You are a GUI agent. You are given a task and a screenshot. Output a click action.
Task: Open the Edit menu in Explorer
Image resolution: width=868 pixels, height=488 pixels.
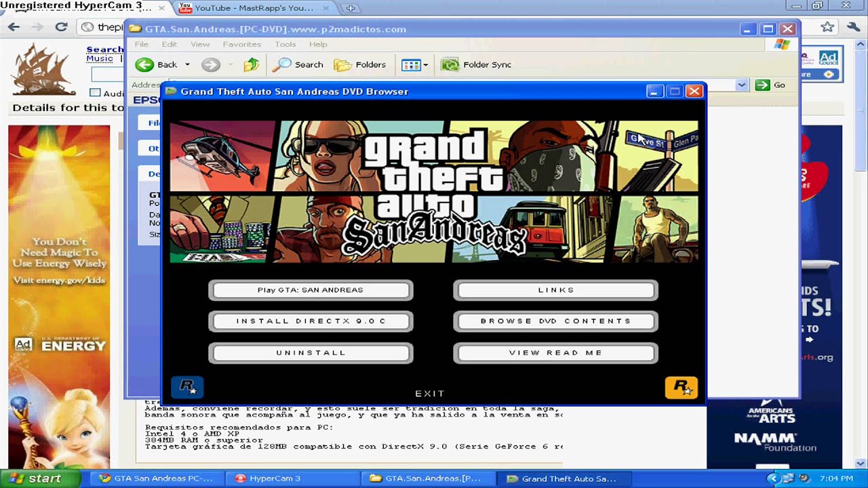[x=169, y=44]
